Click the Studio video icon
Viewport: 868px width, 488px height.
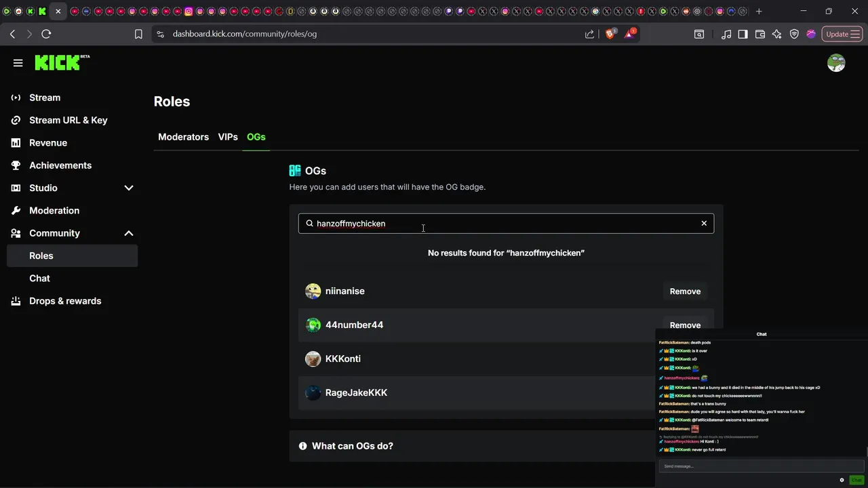click(x=16, y=188)
